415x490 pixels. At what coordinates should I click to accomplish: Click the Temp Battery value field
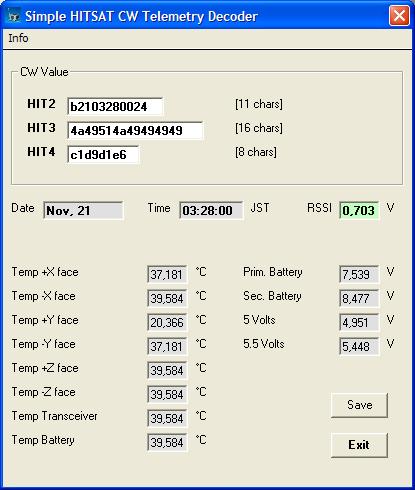click(167, 442)
